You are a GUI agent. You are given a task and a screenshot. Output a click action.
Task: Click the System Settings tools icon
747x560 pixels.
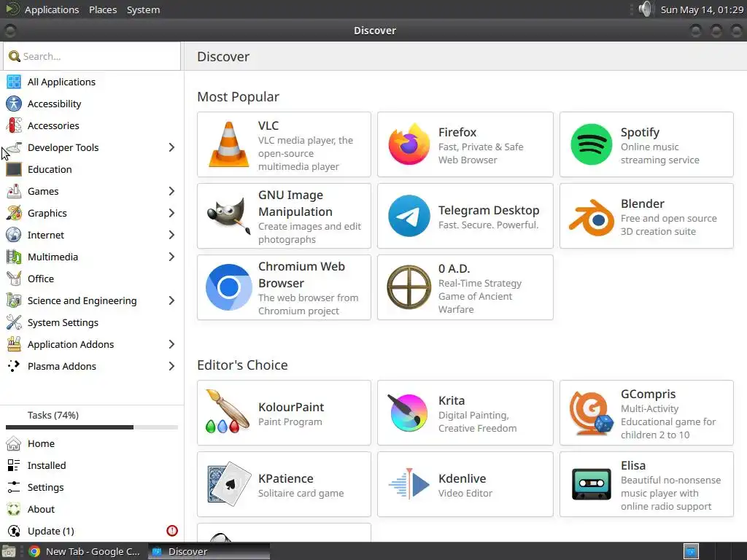14,322
